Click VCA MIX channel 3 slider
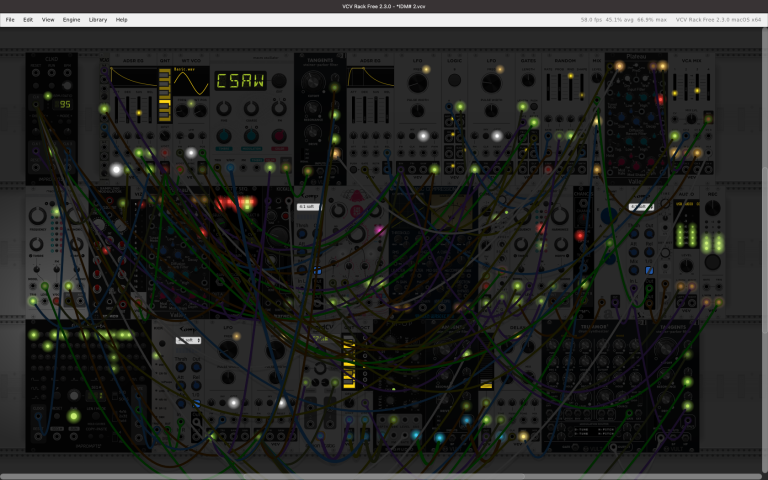Image resolution: width=768 pixels, height=480 pixels. click(697, 87)
